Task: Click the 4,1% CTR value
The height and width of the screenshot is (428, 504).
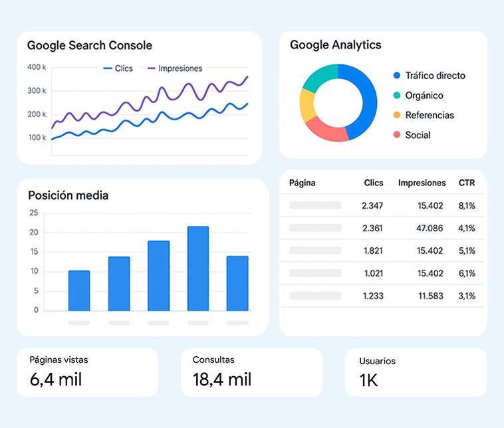Action: 467,228
